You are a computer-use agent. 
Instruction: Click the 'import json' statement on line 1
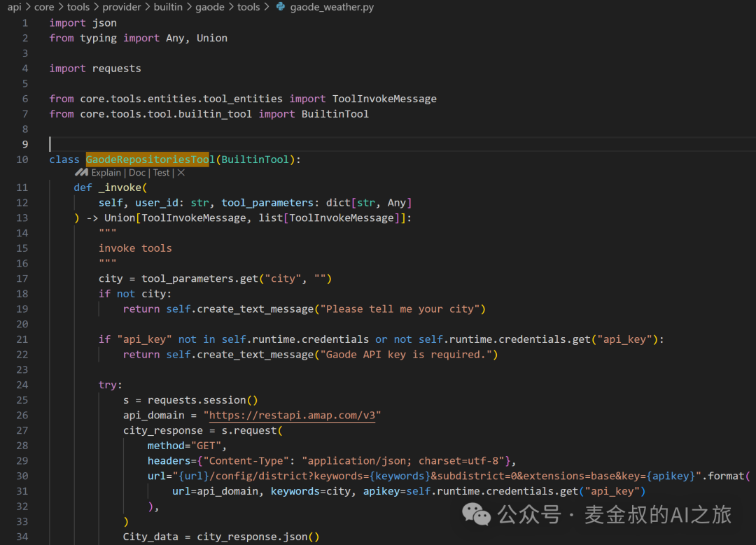(83, 22)
